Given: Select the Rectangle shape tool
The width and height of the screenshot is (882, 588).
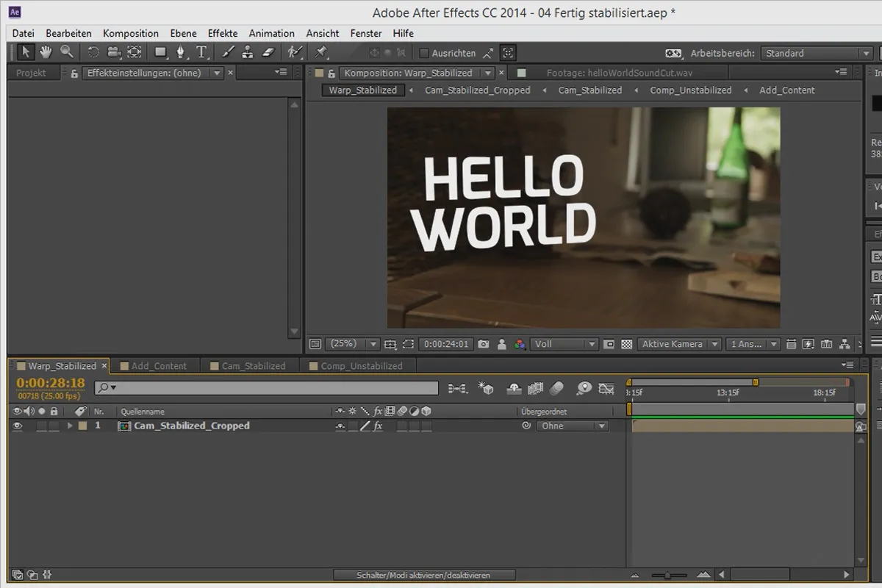Looking at the screenshot, I should click(x=160, y=52).
